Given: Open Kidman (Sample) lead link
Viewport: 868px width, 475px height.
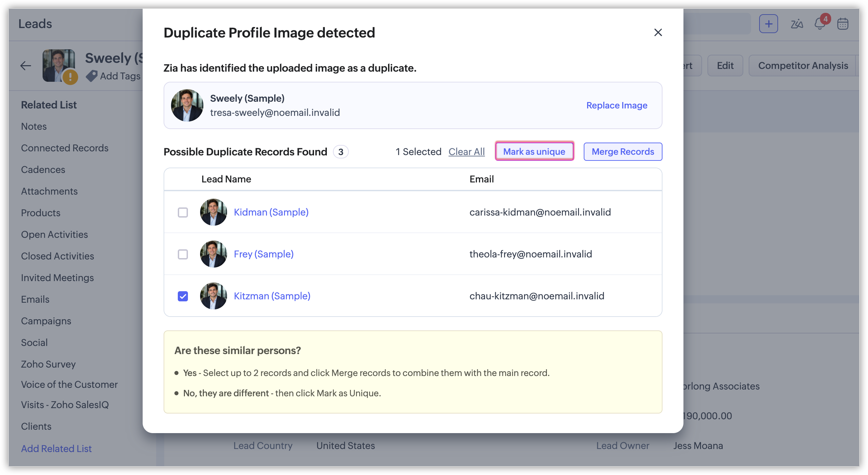Looking at the screenshot, I should (x=271, y=212).
